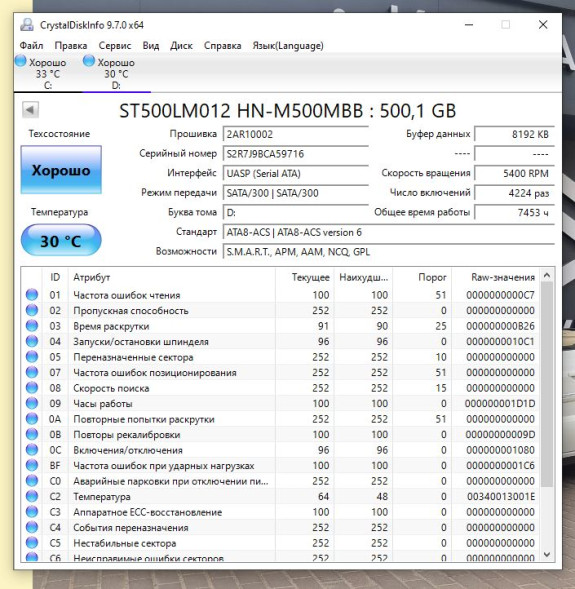The image size is (575, 589).
Task: Click the Порог column header
Action: coord(422,277)
